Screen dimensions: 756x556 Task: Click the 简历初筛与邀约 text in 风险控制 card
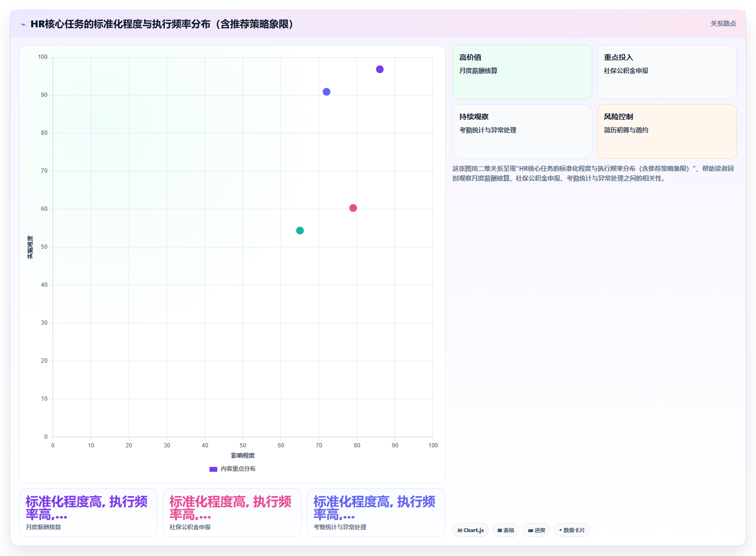pyautogui.click(x=626, y=130)
